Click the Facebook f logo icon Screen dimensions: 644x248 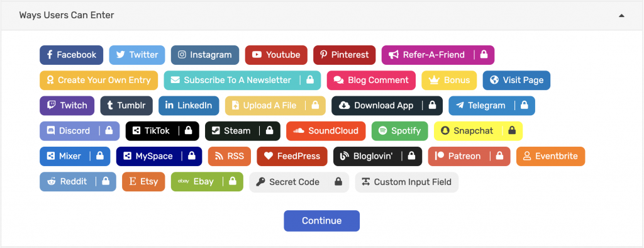pyautogui.click(x=50, y=55)
